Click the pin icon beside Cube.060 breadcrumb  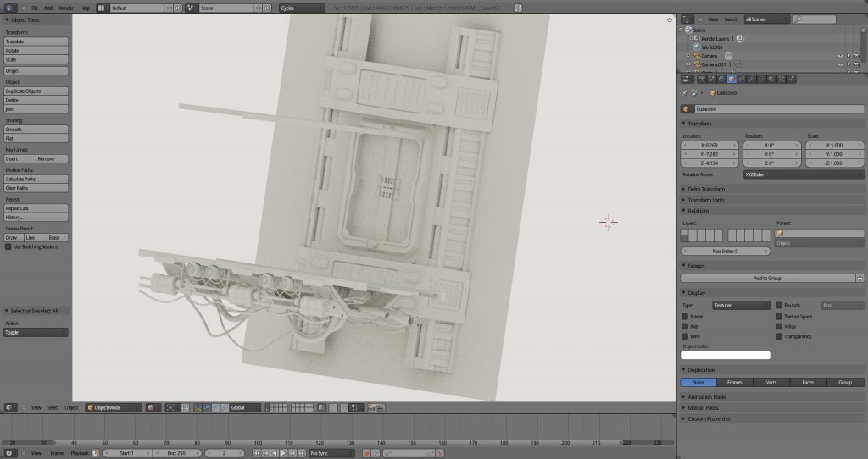(685, 92)
